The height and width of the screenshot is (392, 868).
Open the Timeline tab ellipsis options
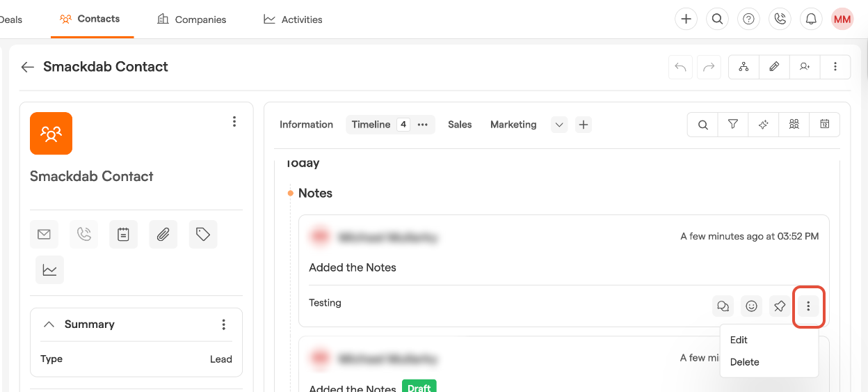(x=422, y=125)
